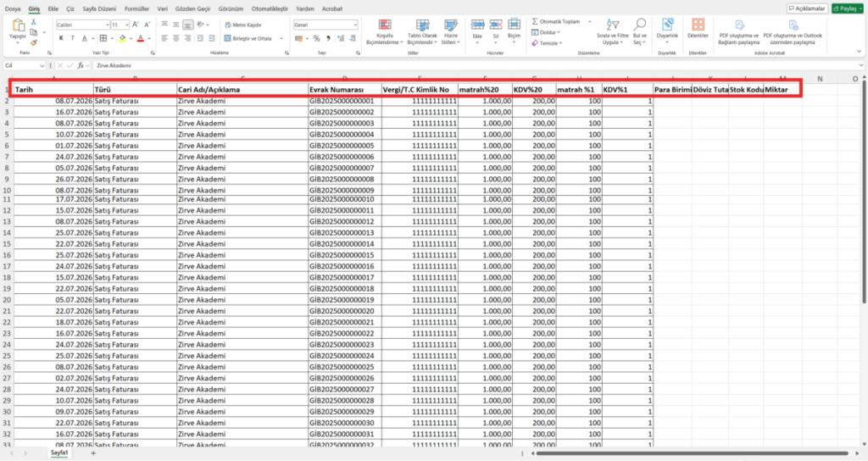The width and height of the screenshot is (868, 461).
Task: Collapse the ribbon with the chevron
Action: [859, 52]
